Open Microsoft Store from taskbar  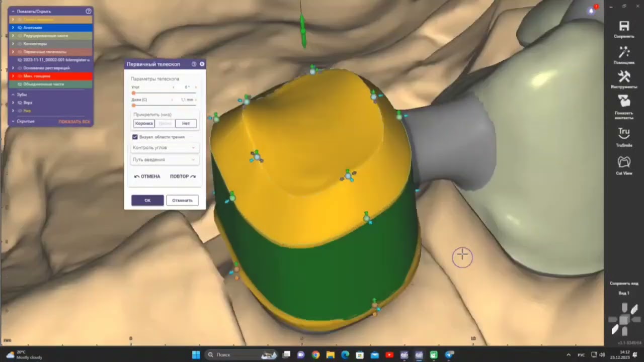(360, 355)
